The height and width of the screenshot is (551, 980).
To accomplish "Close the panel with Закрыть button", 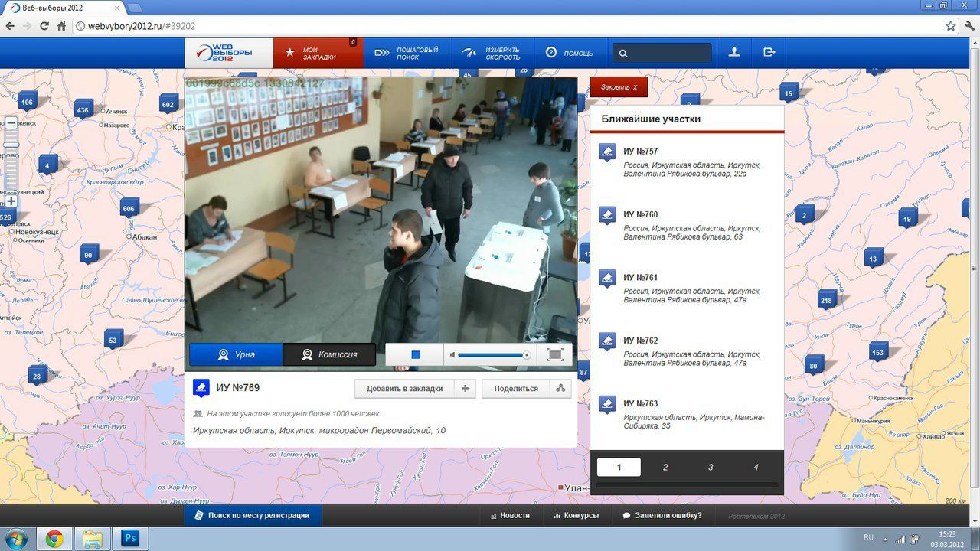I will [x=619, y=87].
